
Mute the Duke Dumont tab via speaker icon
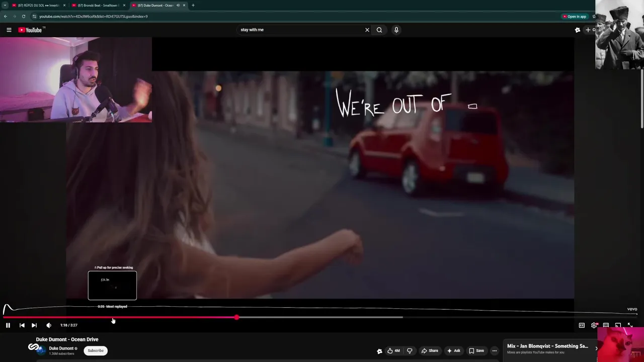pyautogui.click(x=178, y=6)
